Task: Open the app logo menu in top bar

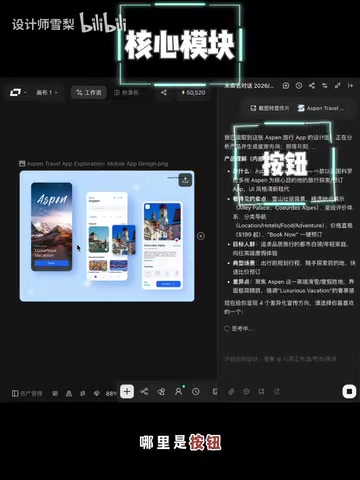Action: point(17,92)
